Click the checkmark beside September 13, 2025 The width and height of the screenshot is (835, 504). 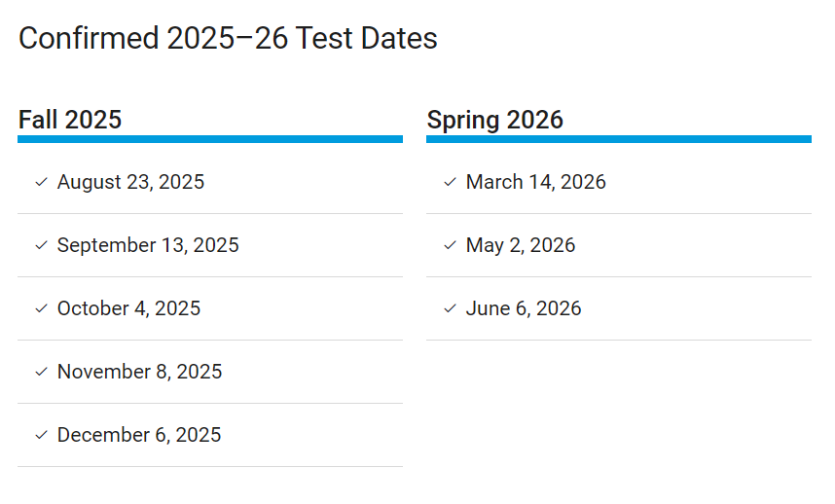click(x=41, y=245)
